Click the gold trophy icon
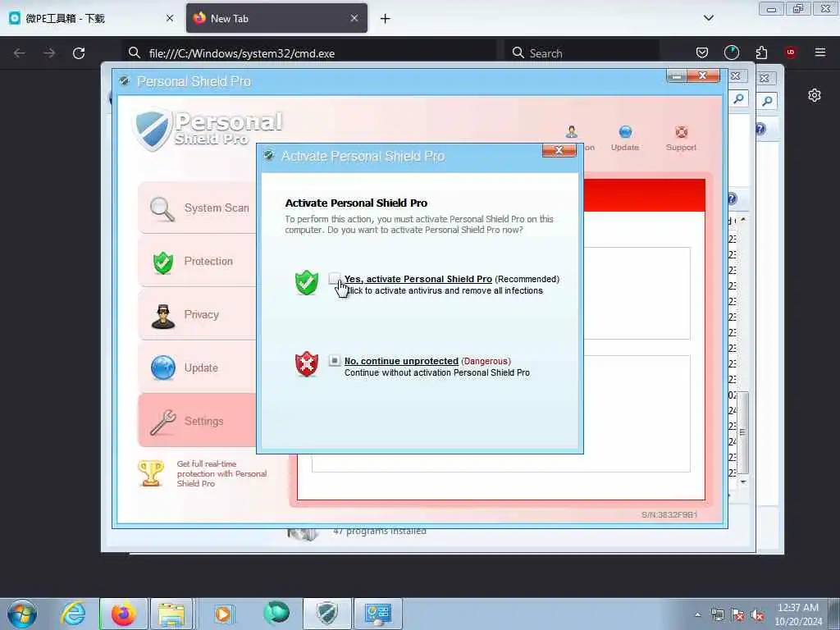Image resolution: width=840 pixels, height=630 pixels. pos(151,473)
